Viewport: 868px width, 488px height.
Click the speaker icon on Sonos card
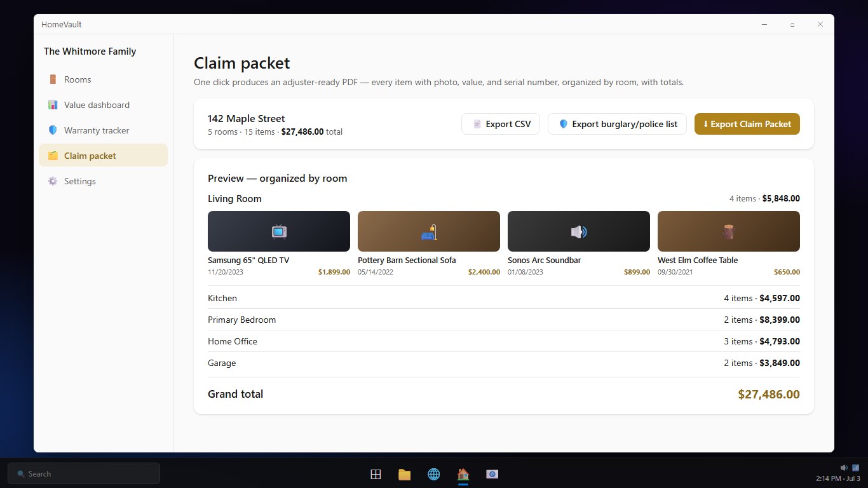pos(579,232)
